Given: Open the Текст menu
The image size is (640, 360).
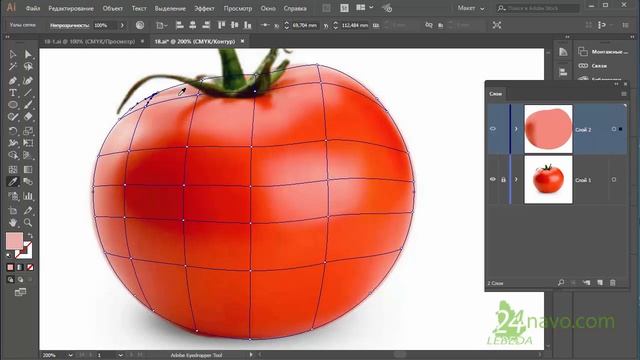Looking at the screenshot, I should click(x=139, y=8).
